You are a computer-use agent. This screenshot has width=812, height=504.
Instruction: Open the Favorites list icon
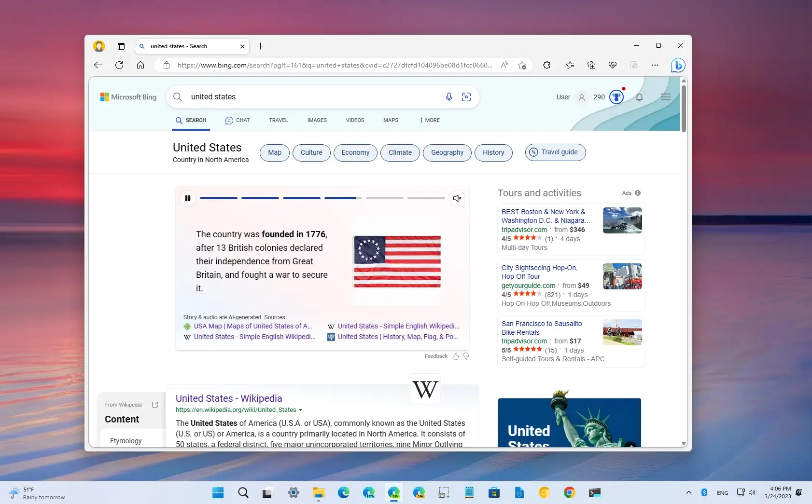coord(570,65)
